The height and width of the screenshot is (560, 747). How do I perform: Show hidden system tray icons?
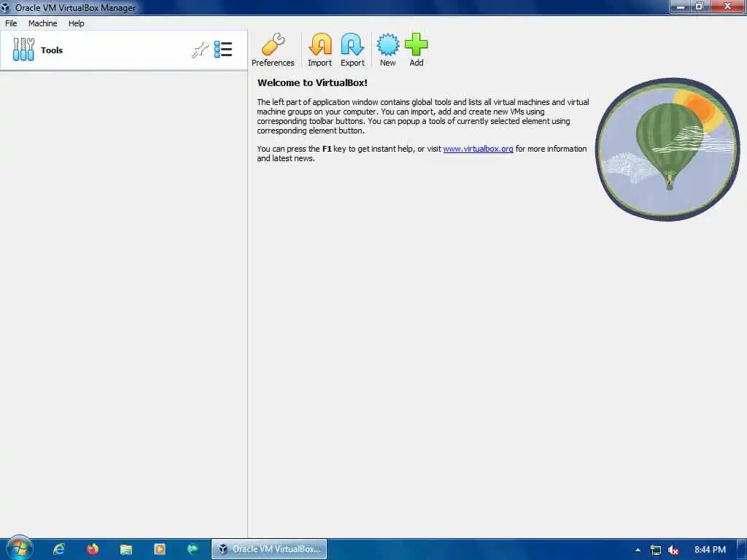coord(638,550)
